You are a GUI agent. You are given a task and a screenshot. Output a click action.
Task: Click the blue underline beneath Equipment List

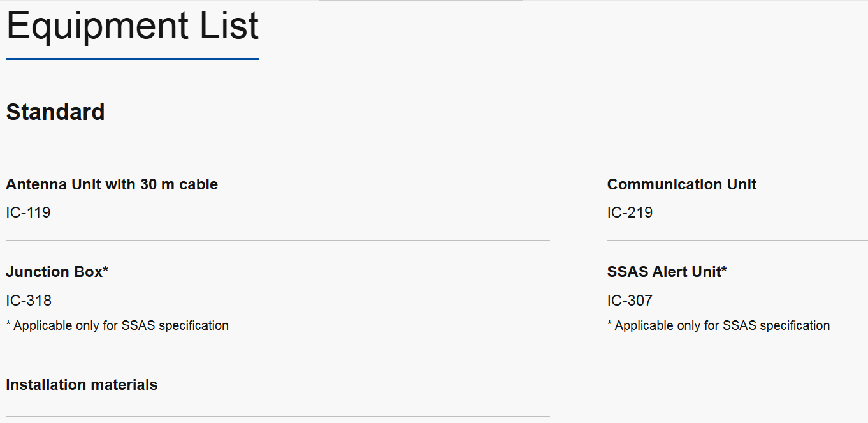[132, 59]
